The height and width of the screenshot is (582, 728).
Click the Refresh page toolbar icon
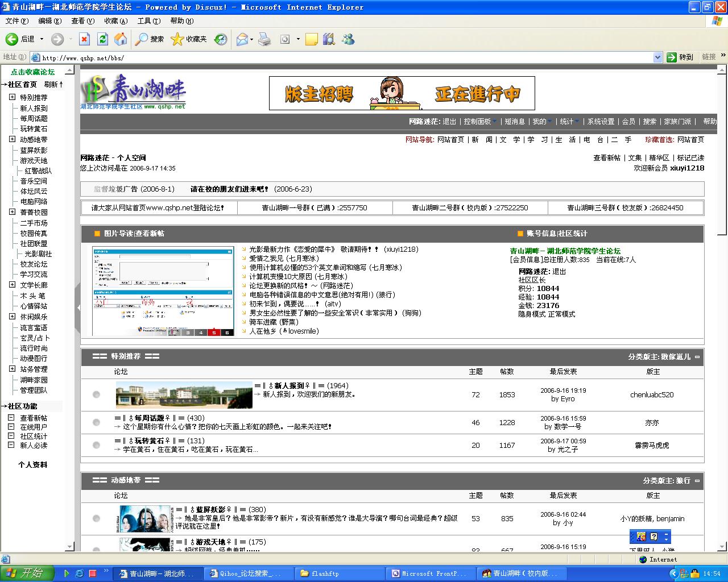(x=102, y=39)
